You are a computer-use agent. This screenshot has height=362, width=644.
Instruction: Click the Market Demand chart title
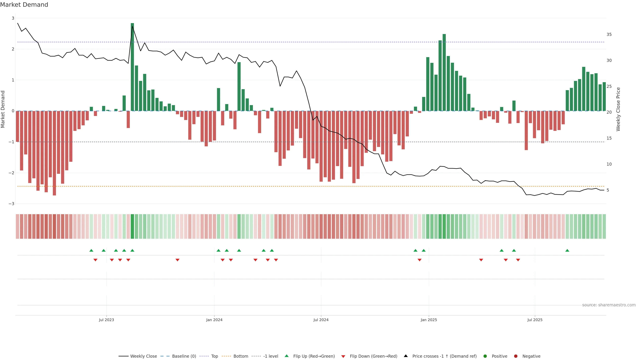tap(24, 5)
